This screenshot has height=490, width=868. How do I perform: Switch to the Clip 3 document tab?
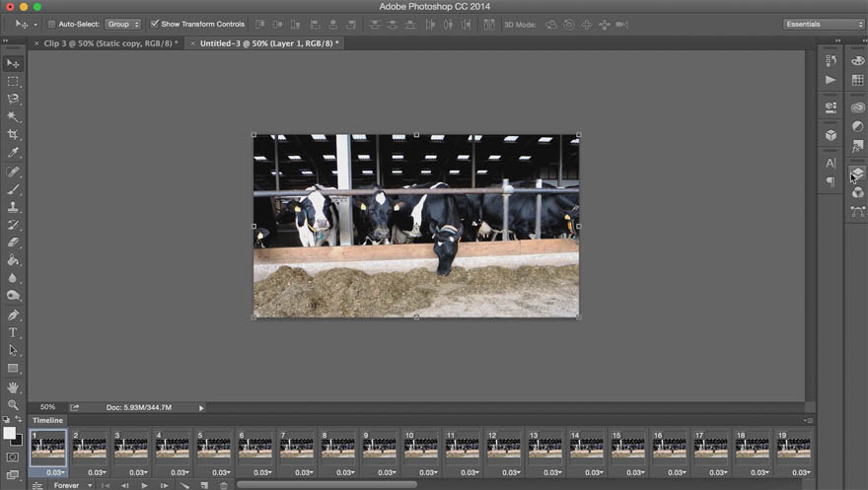(110, 43)
